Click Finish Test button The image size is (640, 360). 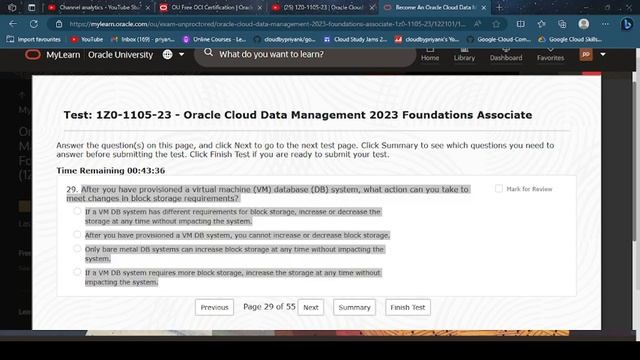pyautogui.click(x=408, y=307)
